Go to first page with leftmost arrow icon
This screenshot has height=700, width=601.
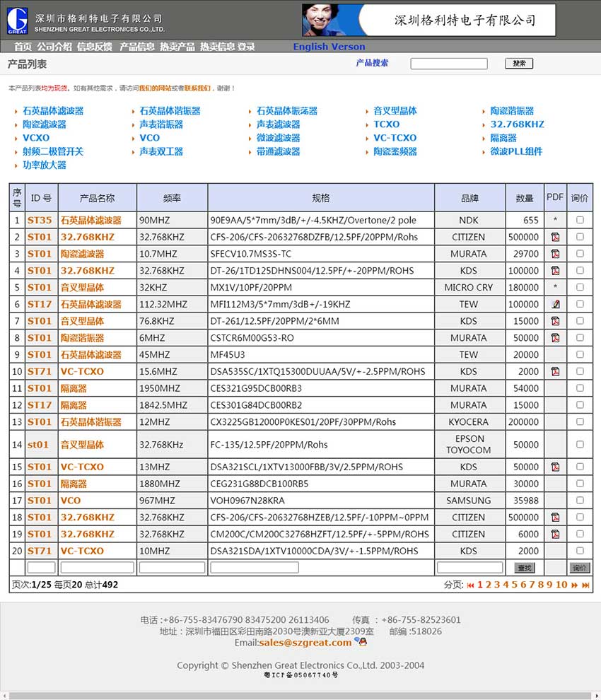click(471, 585)
